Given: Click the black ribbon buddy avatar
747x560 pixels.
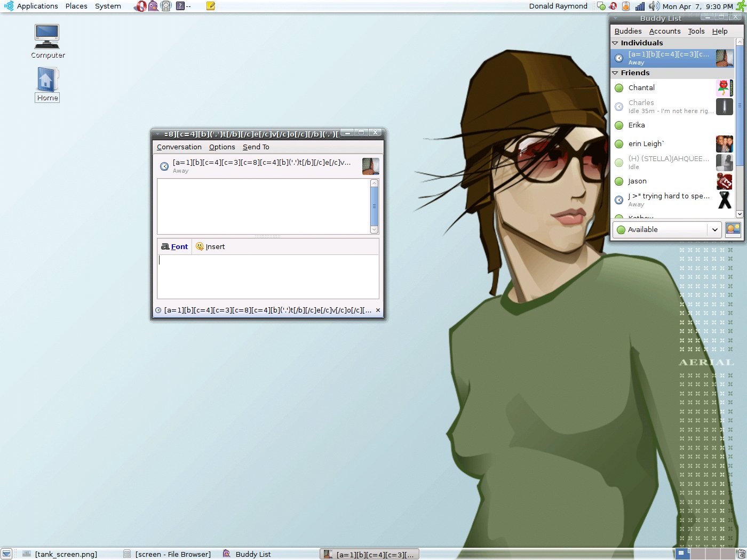Looking at the screenshot, I should point(724,200).
